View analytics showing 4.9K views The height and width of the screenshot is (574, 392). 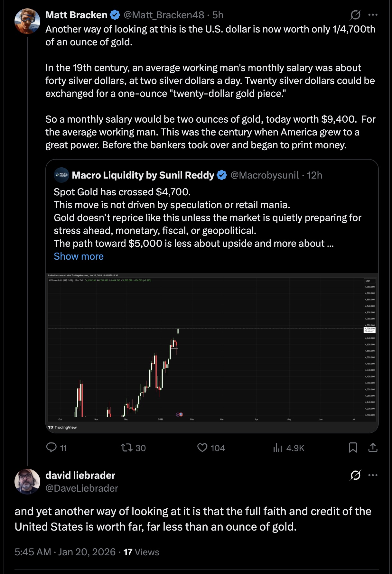pos(277,448)
